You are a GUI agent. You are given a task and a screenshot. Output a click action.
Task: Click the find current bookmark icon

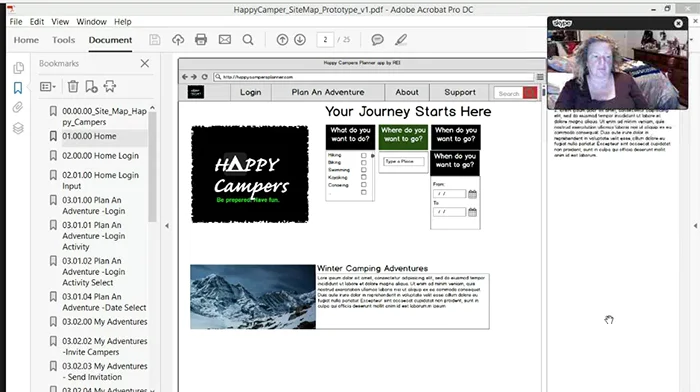pyautogui.click(x=110, y=86)
